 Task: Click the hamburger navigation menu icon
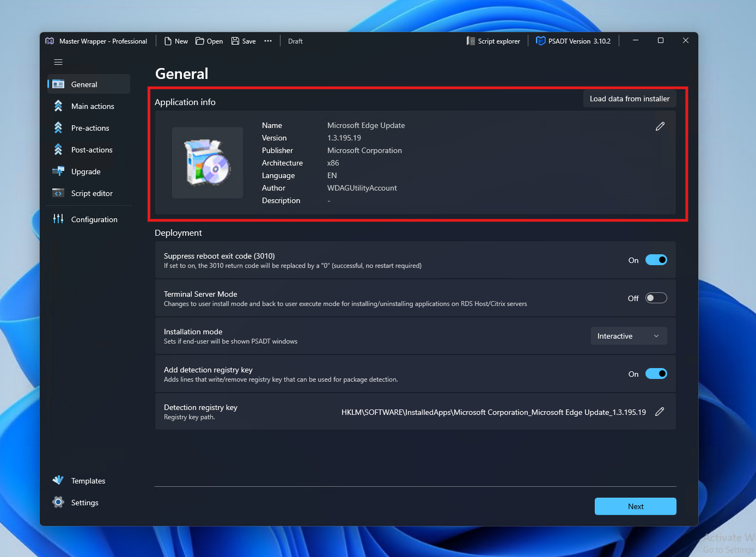pyautogui.click(x=58, y=62)
